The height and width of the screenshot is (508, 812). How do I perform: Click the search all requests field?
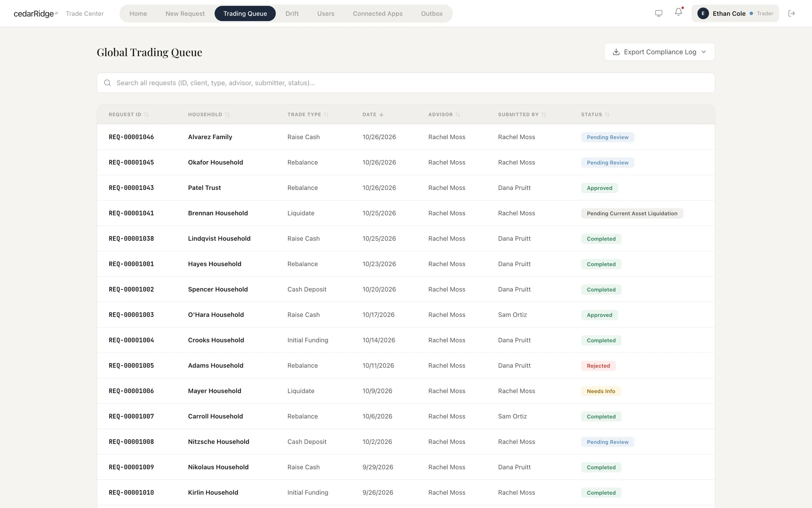click(x=406, y=83)
